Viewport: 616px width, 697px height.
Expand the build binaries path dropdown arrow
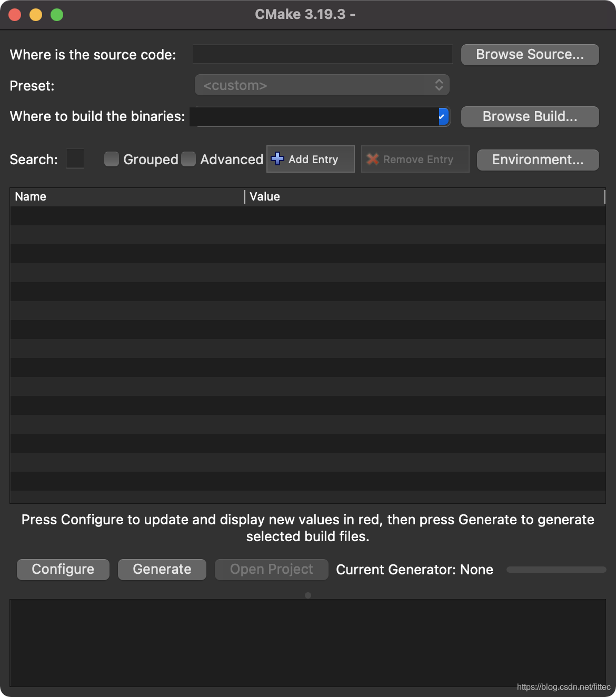pyautogui.click(x=443, y=116)
